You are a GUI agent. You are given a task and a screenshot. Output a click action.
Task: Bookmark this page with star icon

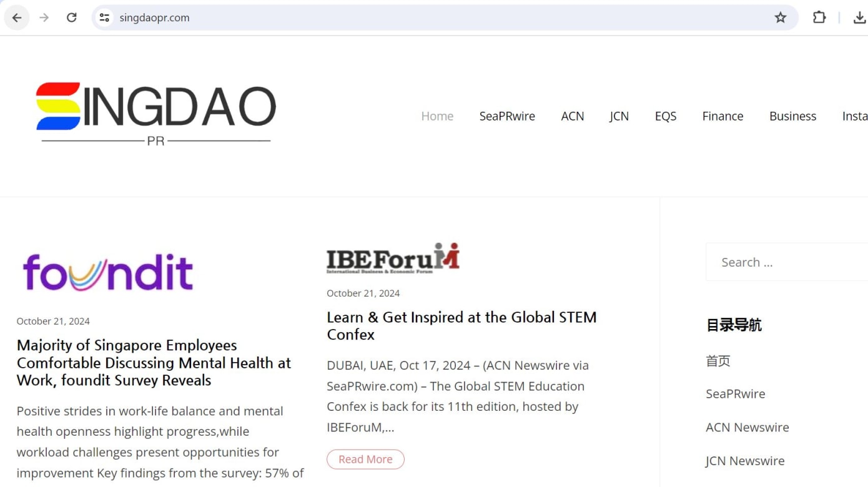click(780, 17)
